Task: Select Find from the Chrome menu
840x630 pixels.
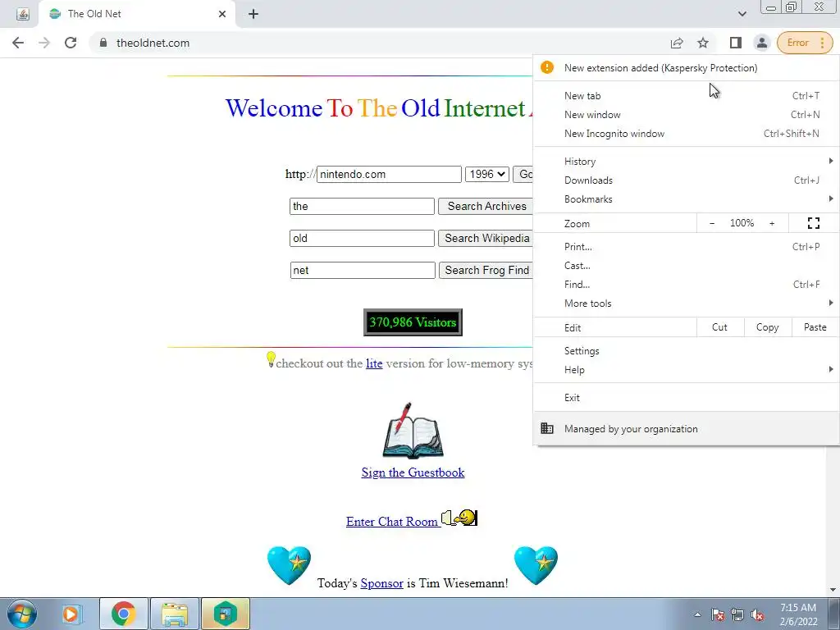Action: click(x=687, y=285)
